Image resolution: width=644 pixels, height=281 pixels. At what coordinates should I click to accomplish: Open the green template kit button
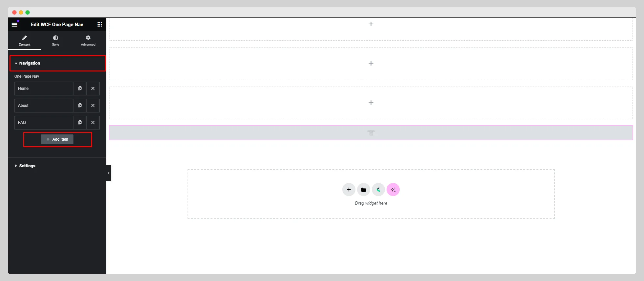[x=378, y=190]
